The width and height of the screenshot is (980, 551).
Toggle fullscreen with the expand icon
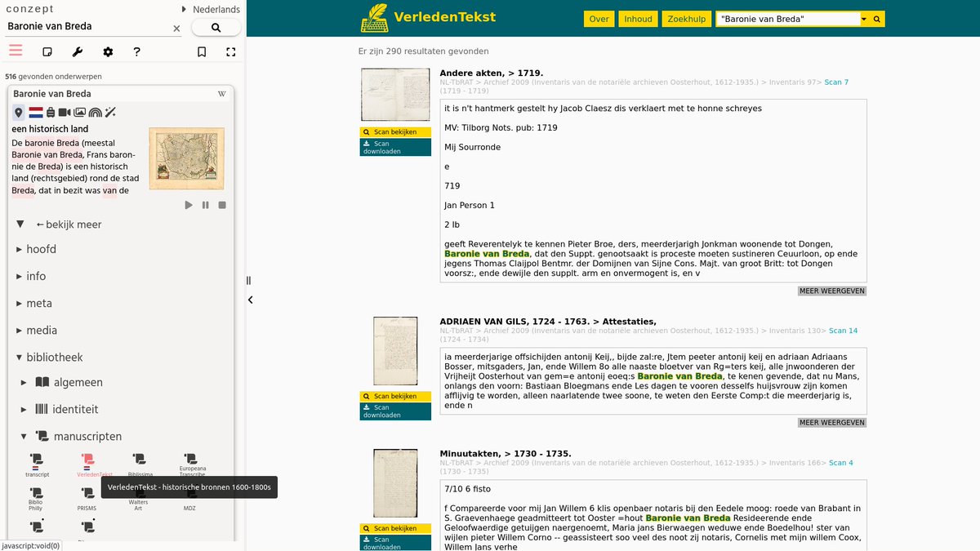tap(231, 51)
